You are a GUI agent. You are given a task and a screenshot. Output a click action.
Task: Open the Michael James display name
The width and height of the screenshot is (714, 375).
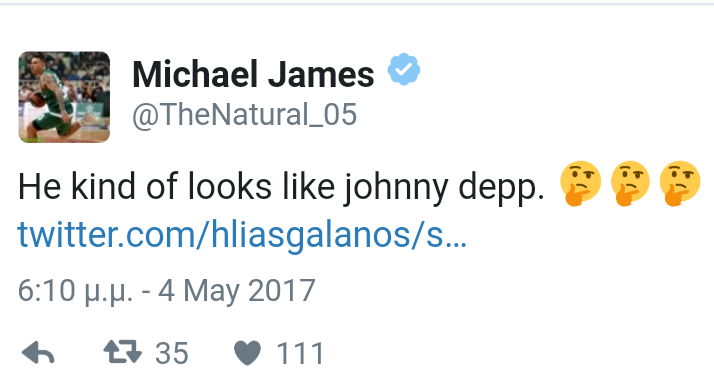tap(253, 74)
